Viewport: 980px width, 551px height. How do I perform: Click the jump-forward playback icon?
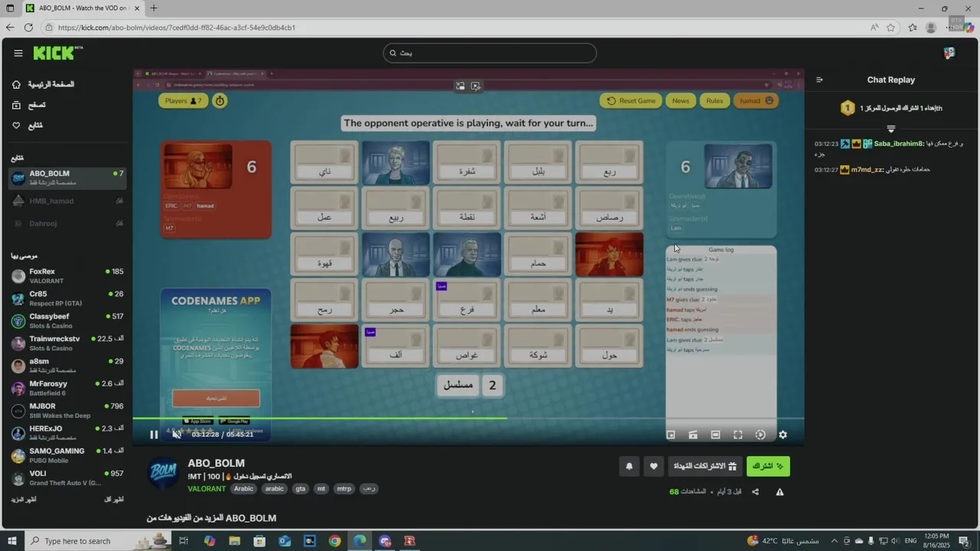click(760, 435)
